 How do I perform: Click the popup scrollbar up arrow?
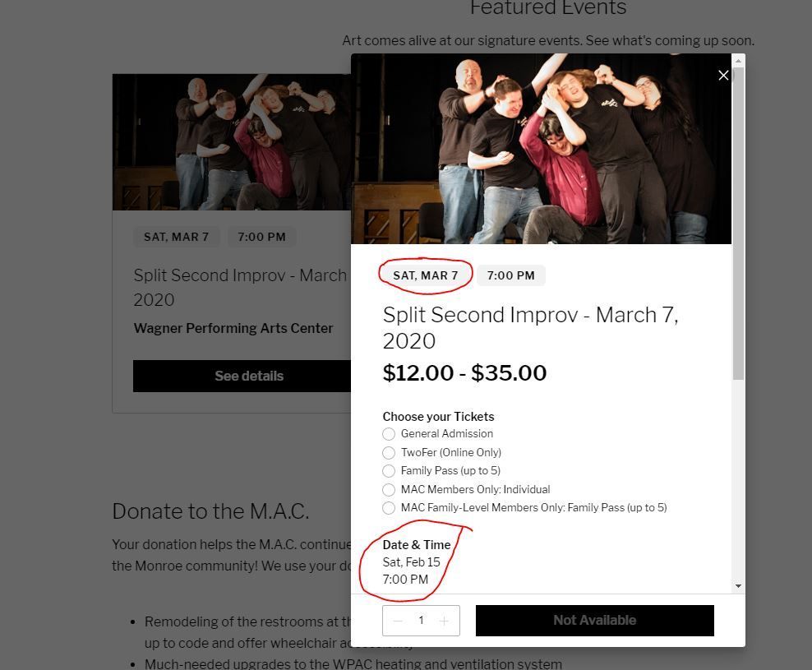[x=738, y=60]
